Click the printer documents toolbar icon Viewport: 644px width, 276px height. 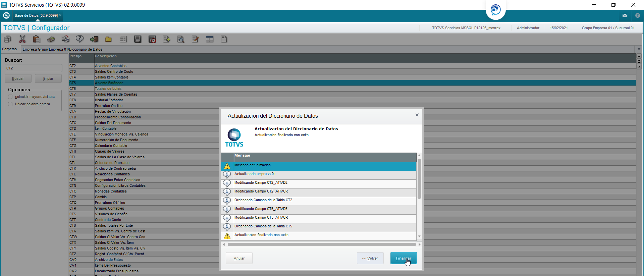65,39
